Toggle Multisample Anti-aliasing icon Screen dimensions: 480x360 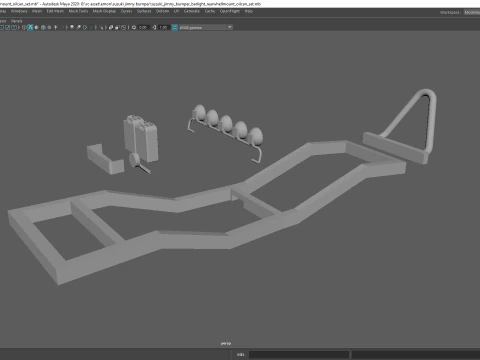click(85, 27)
